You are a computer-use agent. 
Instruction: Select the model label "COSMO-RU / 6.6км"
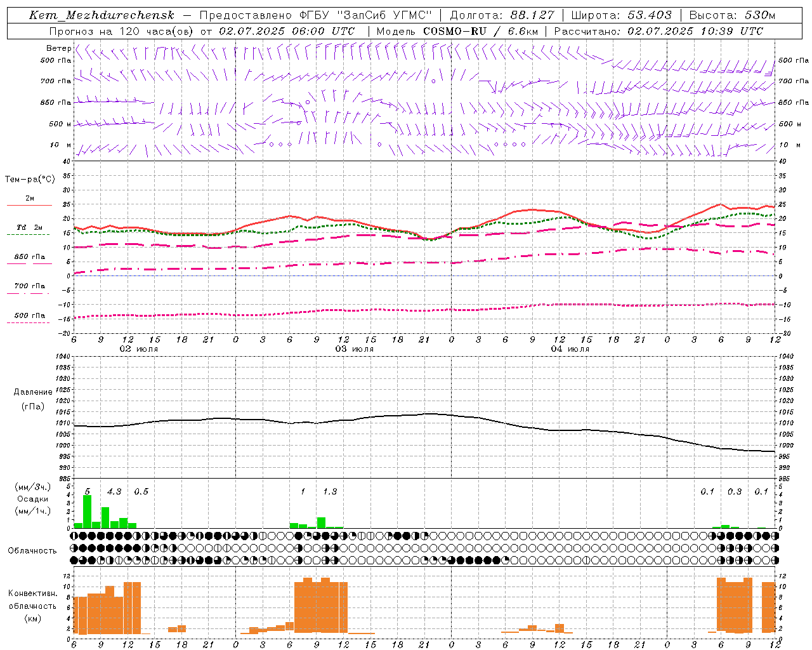tap(480, 31)
